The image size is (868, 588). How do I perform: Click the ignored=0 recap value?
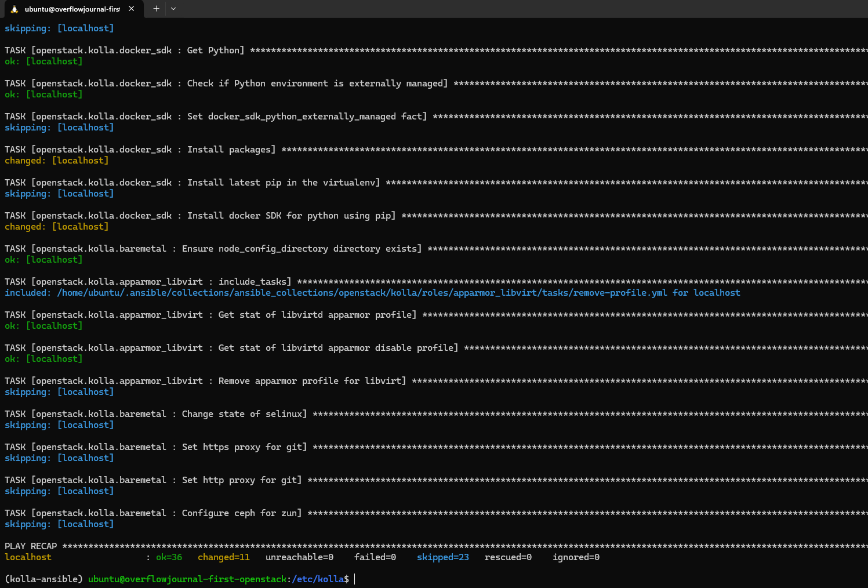pyautogui.click(x=576, y=557)
